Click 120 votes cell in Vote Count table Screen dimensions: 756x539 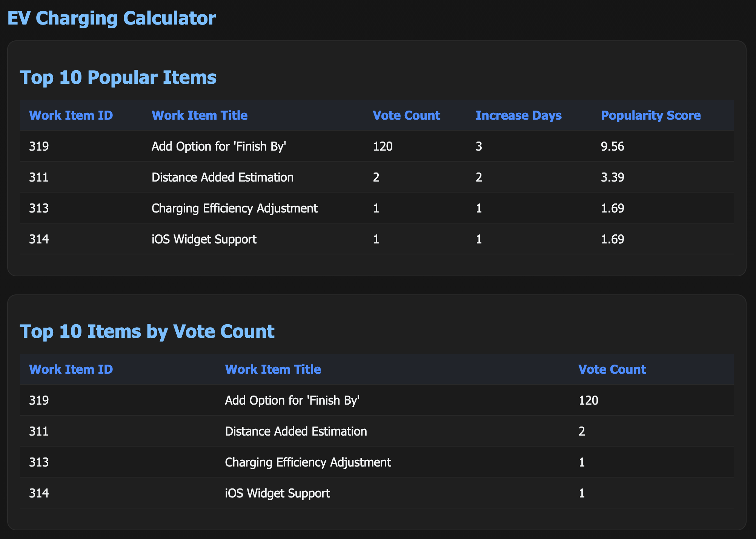[x=588, y=400]
